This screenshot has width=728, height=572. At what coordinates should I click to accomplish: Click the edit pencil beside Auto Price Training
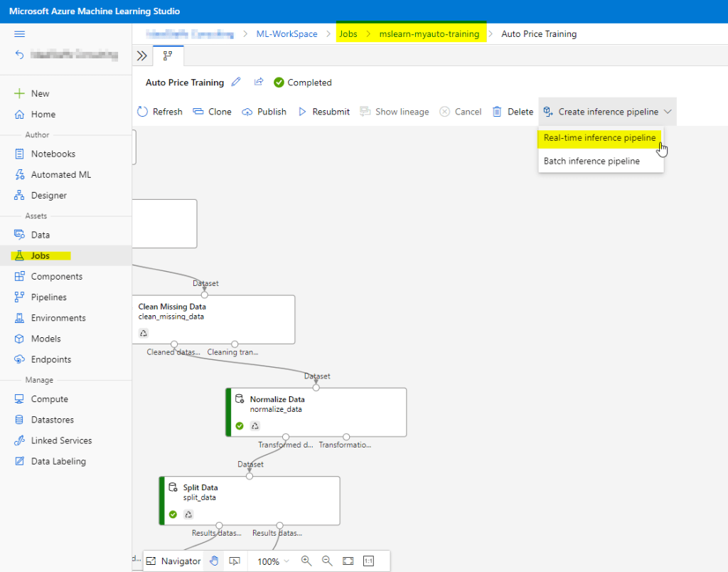(237, 83)
